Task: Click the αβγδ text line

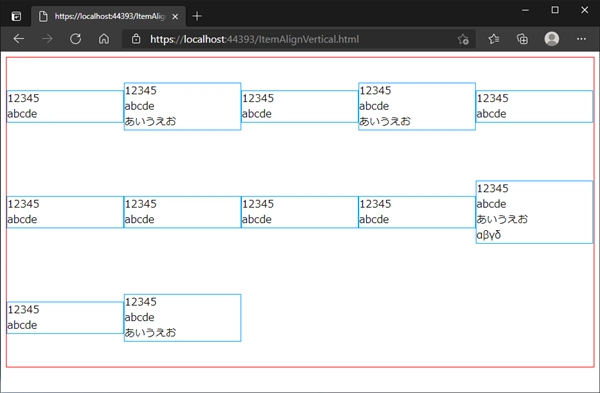Action: (489, 235)
